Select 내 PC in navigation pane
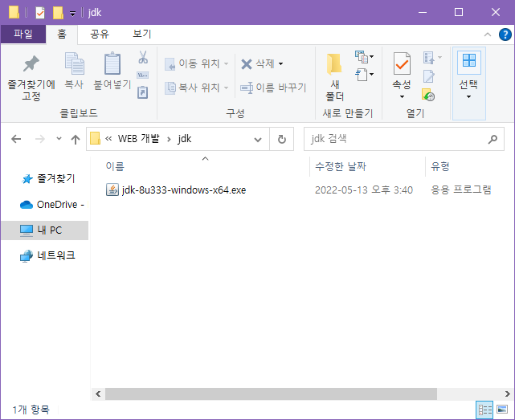This screenshot has width=515, height=420. click(45, 230)
